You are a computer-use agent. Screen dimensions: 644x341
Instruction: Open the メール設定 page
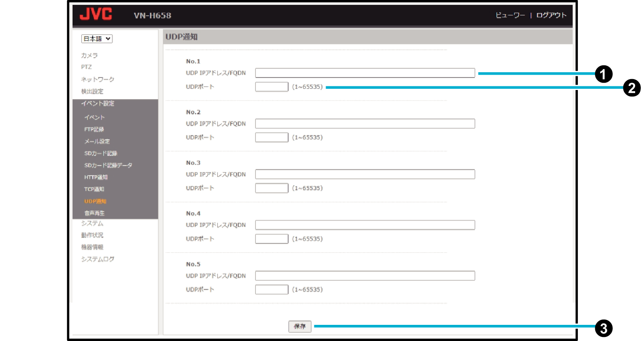click(x=97, y=141)
